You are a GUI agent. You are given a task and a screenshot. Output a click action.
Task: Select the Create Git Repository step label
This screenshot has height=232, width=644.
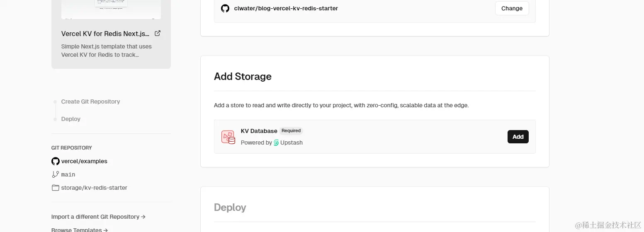(90, 101)
